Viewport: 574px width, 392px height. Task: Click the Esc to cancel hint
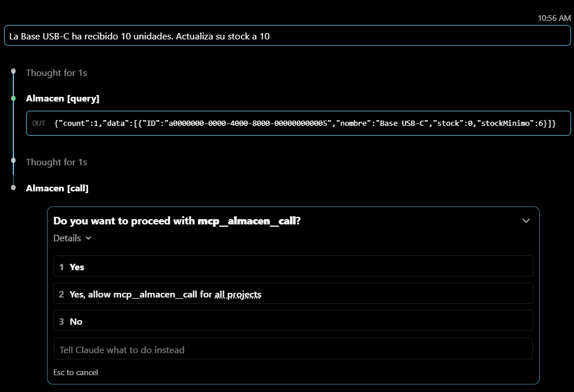[76, 373]
